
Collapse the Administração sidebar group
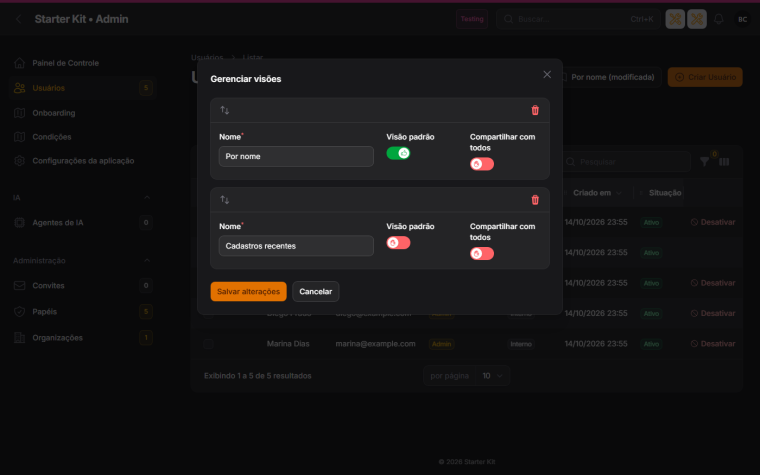147,260
